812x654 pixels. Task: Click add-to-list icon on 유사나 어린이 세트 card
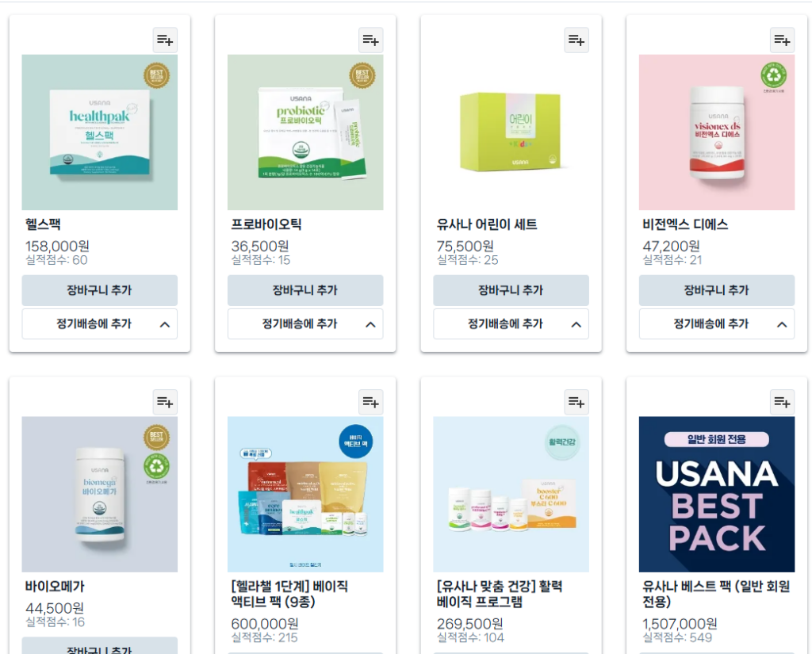[x=576, y=40]
